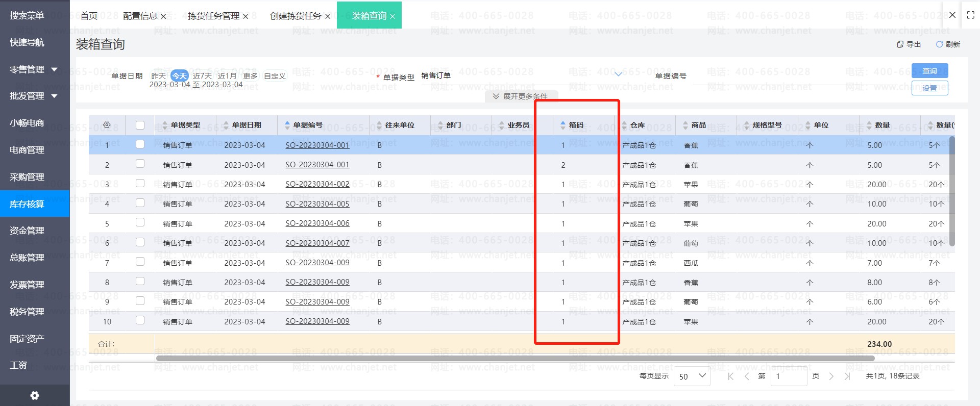Switch to the 拣货任务管理 tab

(213, 16)
